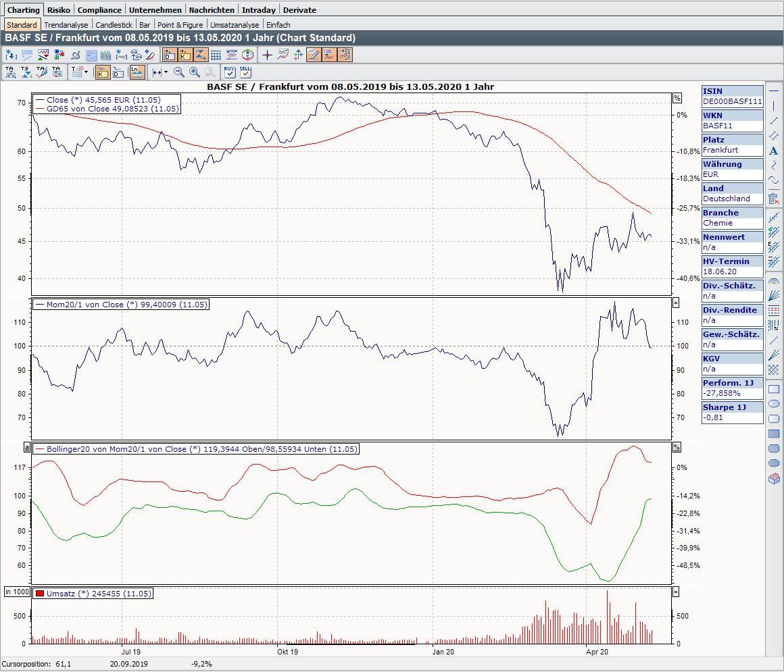Click the grid table view icon
The height and width of the screenshot is (672, 784).
tap(216, 55)
